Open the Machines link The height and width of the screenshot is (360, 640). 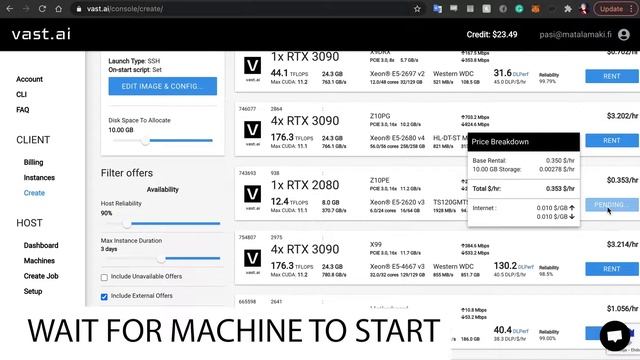click(x=39, y=261)
